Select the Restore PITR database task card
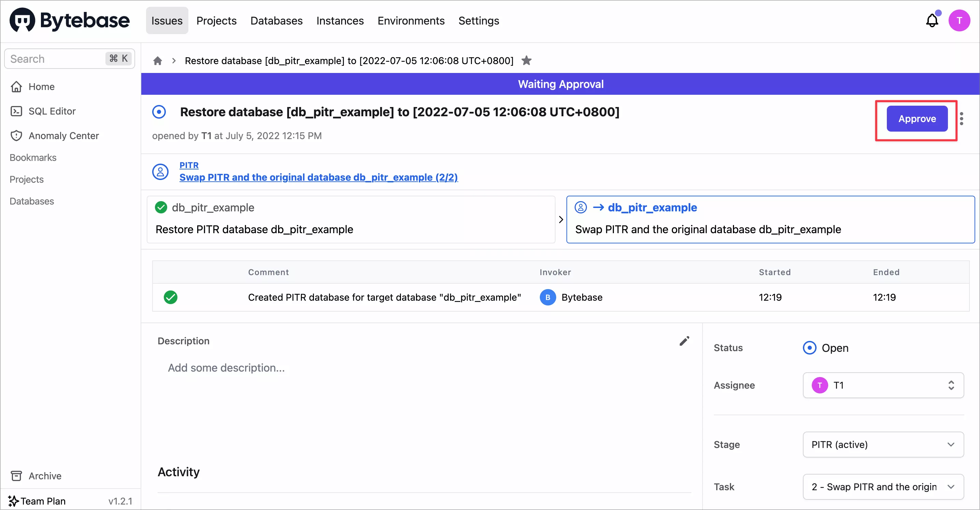The height and width of the screenshot is (510, 980). 351,220
